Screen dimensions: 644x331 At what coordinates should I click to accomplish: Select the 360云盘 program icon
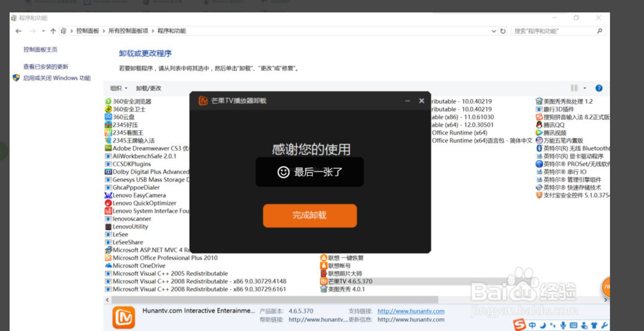click(x=108, y=117)
